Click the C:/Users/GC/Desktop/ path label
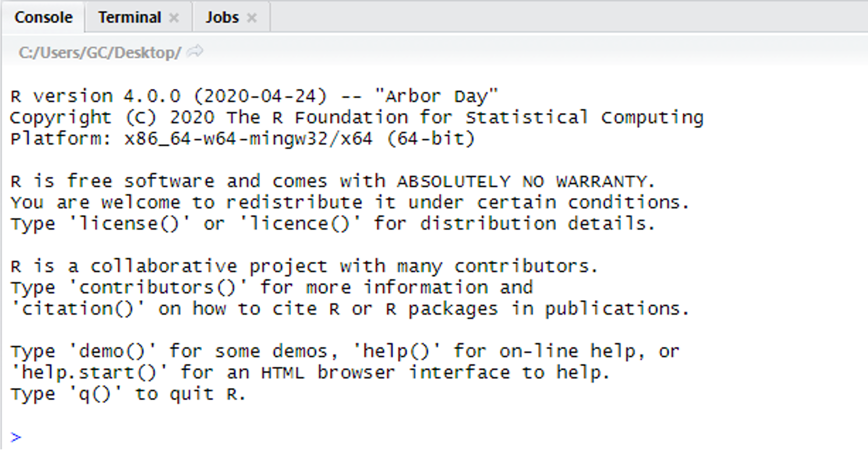The height and width of the screenshot is (468, 868). click(100, 53)
